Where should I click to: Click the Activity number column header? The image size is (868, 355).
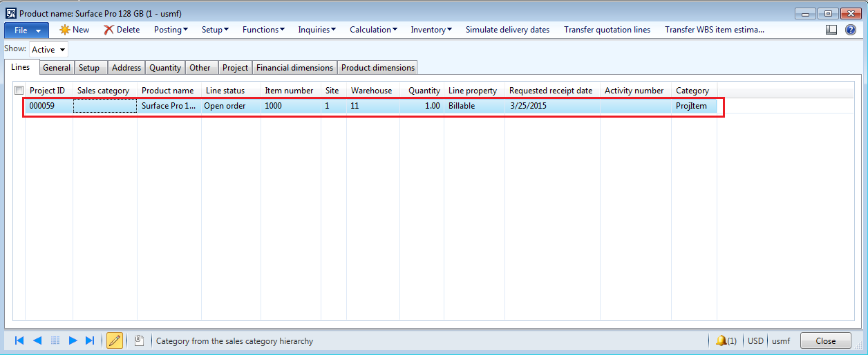636,91
